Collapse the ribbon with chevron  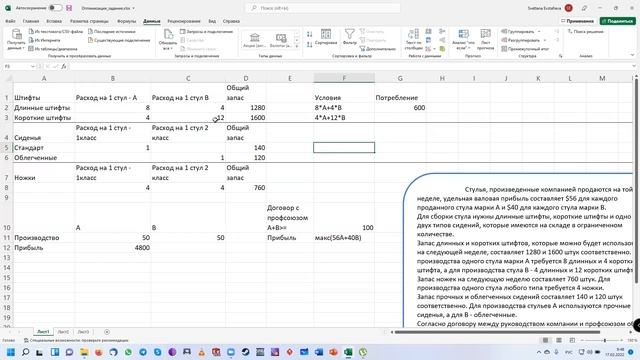tap(633, 55)
